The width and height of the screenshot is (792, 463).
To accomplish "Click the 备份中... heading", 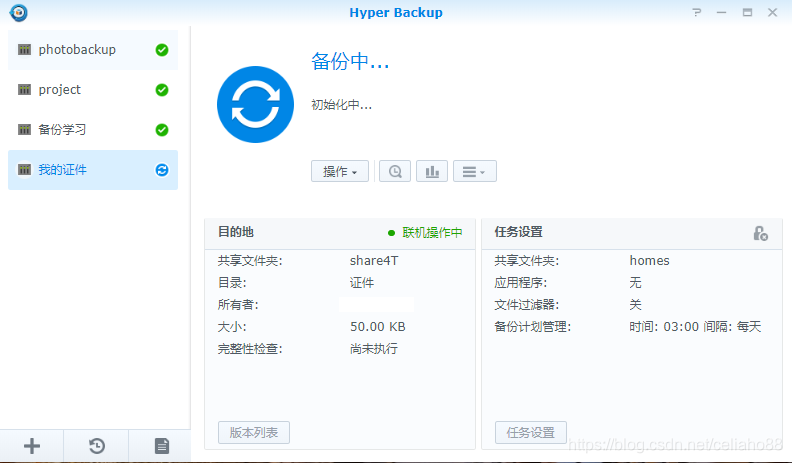I will pyautogui.click(x=350, y=62).
